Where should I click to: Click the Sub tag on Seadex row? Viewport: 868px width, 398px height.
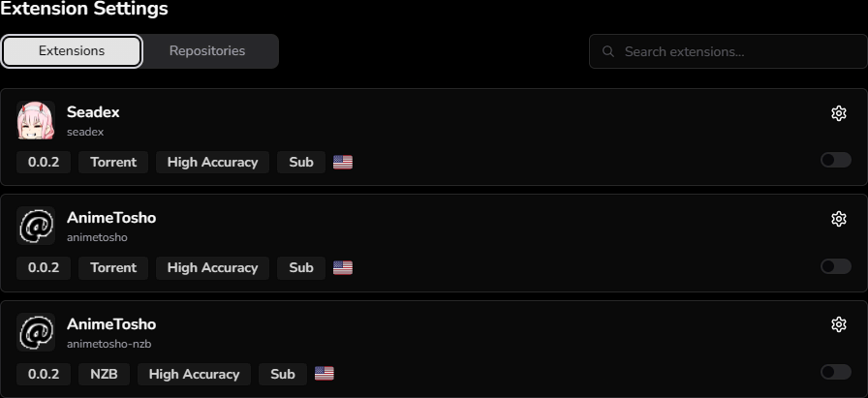coord(301,162)
